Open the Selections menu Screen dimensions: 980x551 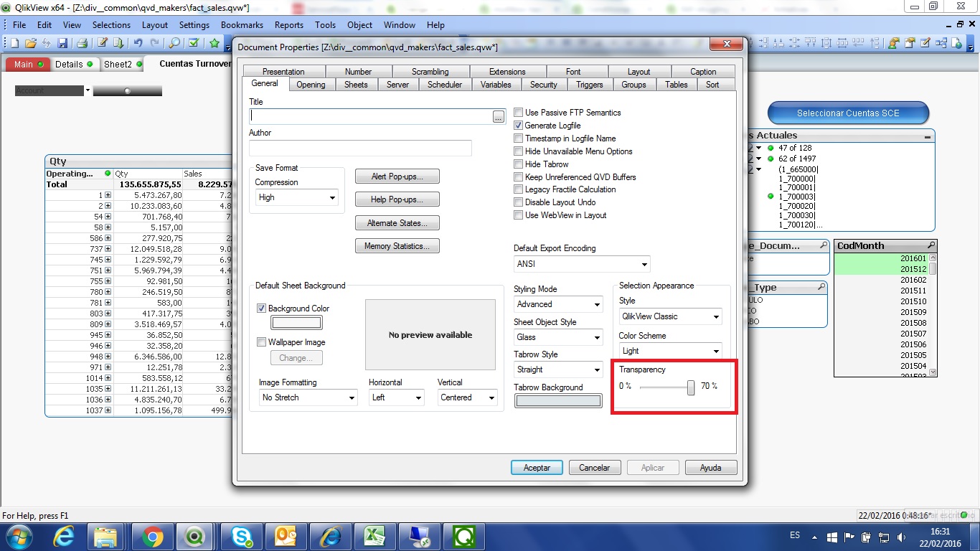click(111, 24)
